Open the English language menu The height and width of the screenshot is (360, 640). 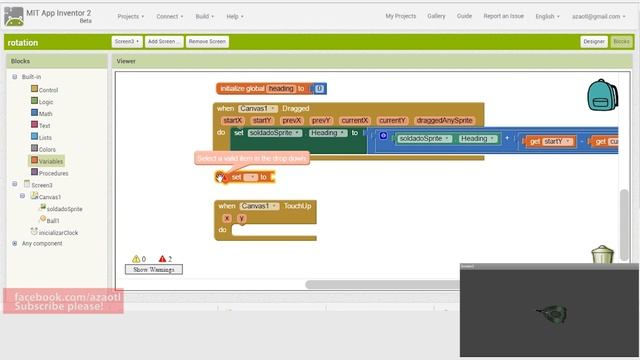click(547, 16)
